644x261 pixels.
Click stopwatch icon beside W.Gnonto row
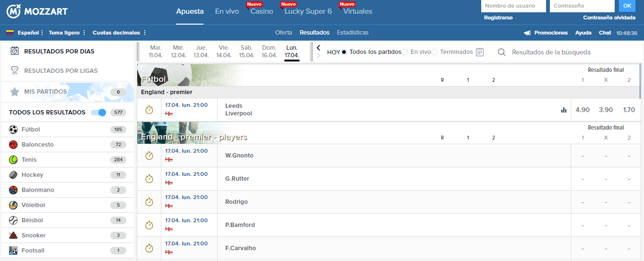pos(149,156)
